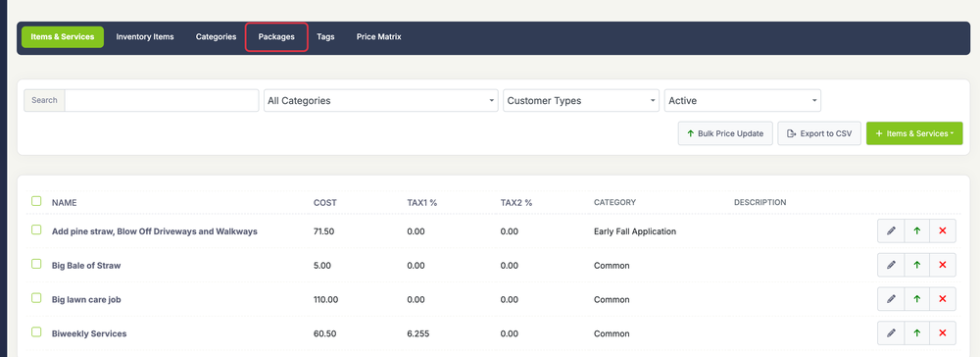
Task: Check the Big Bale of Straw checkbox
Action: (36, 264)
